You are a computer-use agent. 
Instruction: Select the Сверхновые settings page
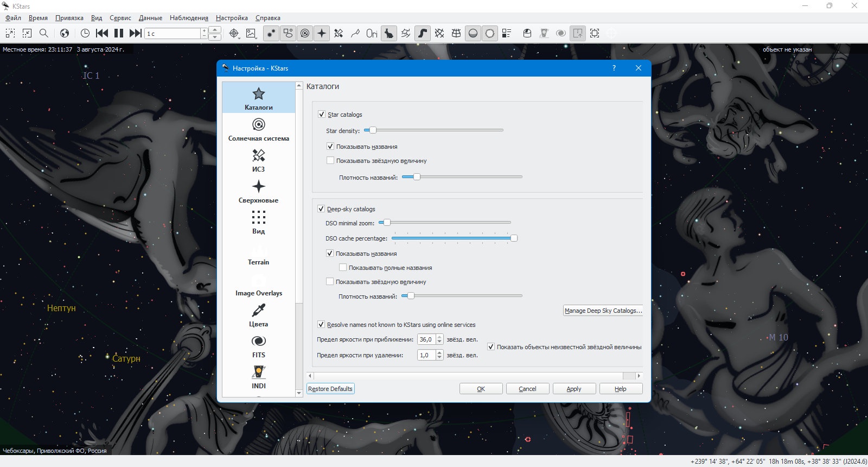259,192
